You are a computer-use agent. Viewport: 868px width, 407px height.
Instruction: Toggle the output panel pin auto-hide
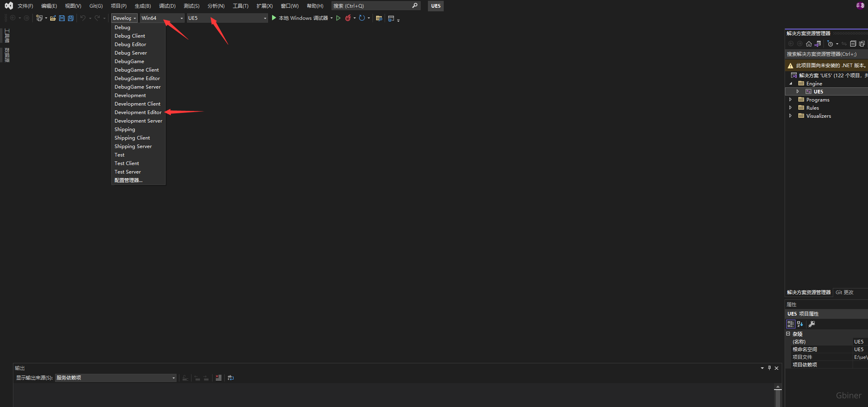pyautogui.click(x=769, y=368)
